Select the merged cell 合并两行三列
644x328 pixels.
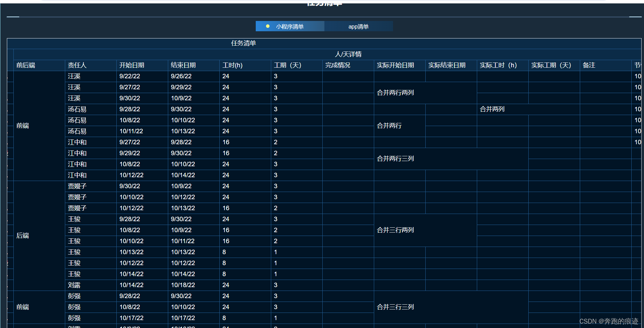click(x=451, y=159)
